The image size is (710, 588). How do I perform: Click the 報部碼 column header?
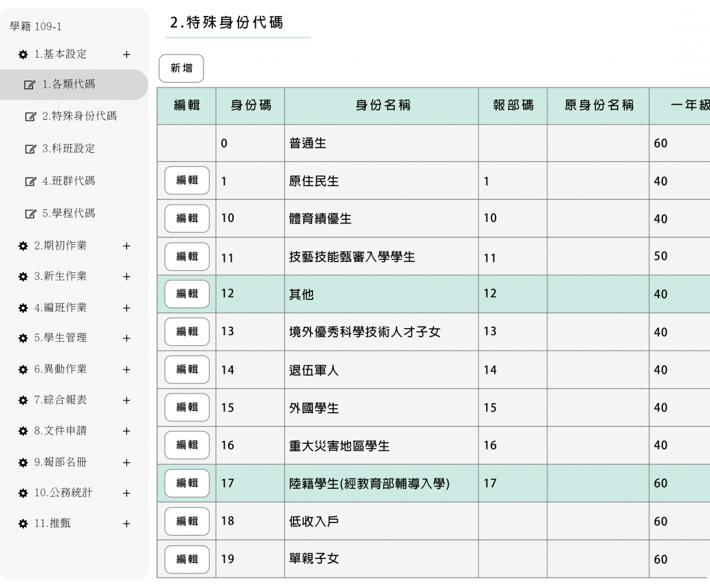(513, 106)
